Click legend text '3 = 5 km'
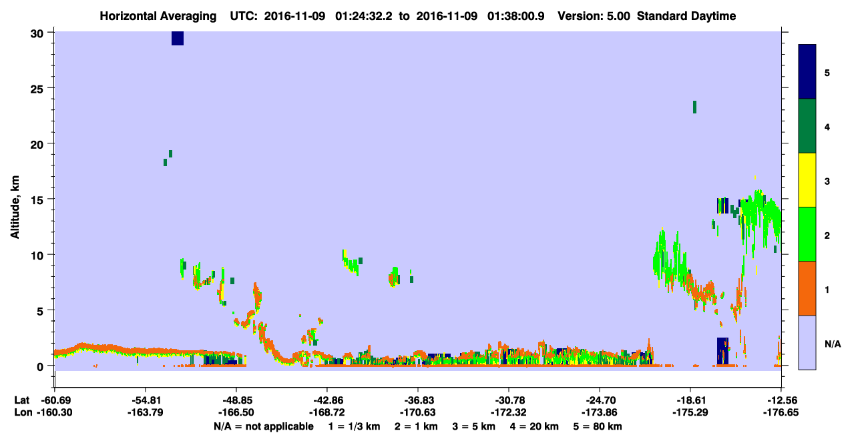868x445 pixels. (474, 426)
